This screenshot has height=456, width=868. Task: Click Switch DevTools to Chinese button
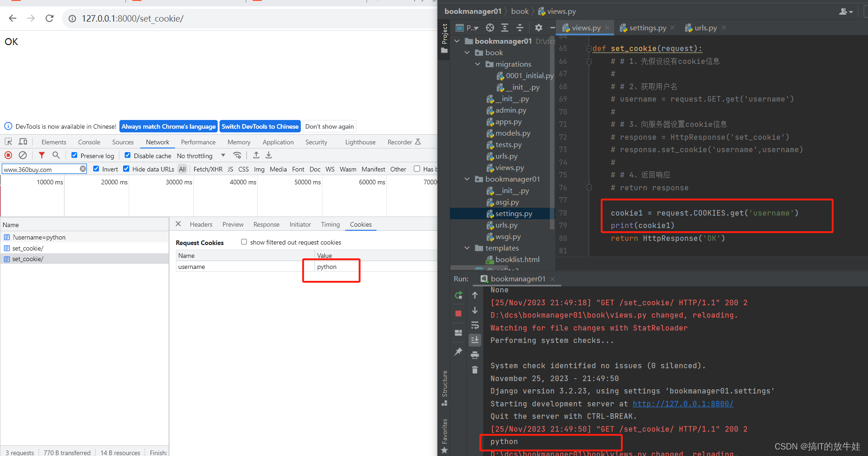pos(260,126)
